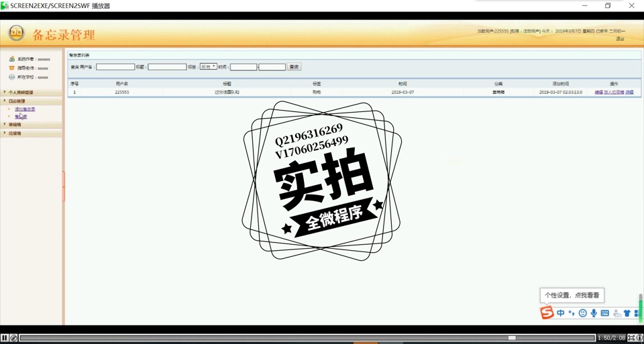Click the 查询 search button
This screenshot has width=644, height=344.
click(x=294, y=66)
